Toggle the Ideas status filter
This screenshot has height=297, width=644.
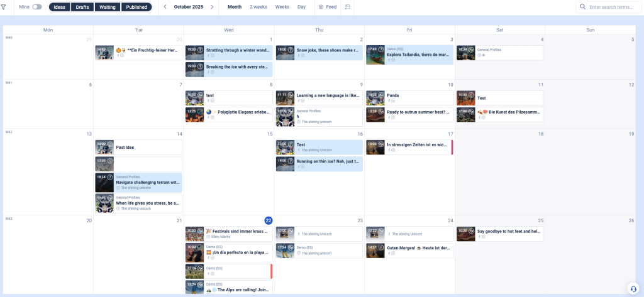pyautogui.click(x=59, y=7)
